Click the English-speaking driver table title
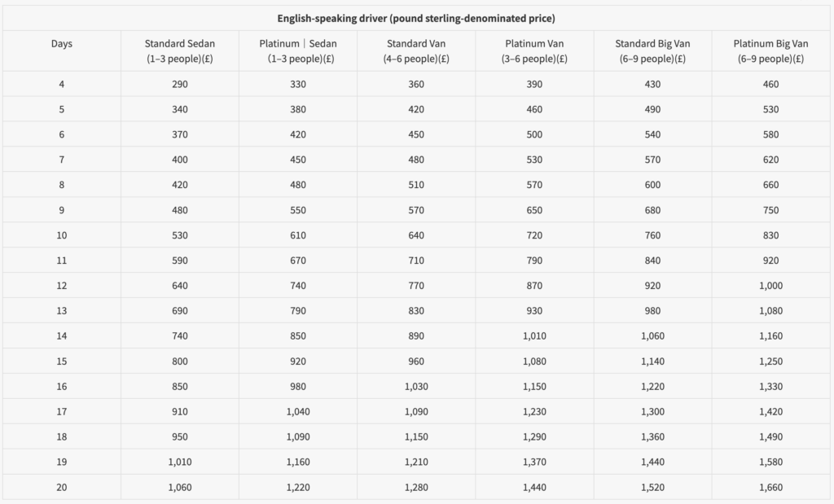Image resolution: width=834 pixels, height=504 pixels. (x=416, y=18)
